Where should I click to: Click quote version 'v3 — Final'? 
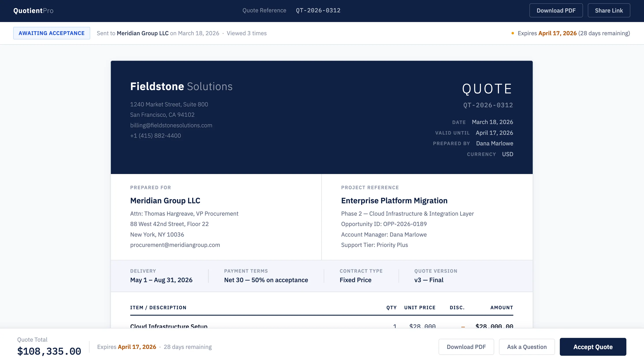(429, 280)
